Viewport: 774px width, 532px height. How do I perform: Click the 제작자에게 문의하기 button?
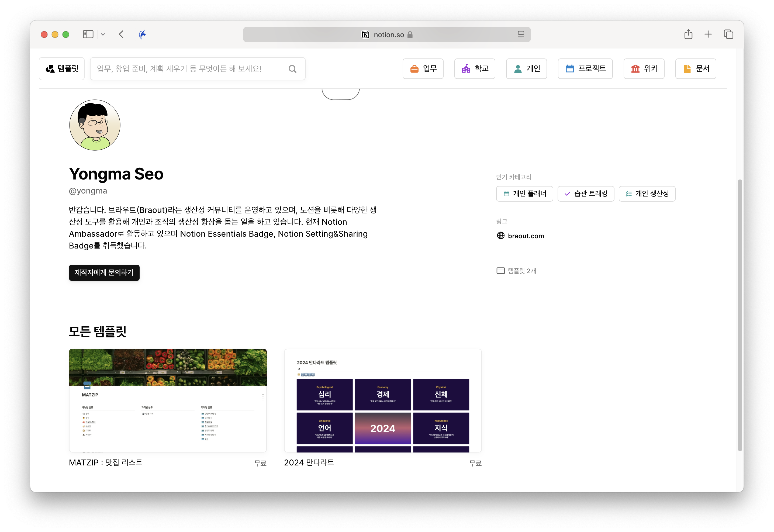pyautogui.click(x=104, y=273)
